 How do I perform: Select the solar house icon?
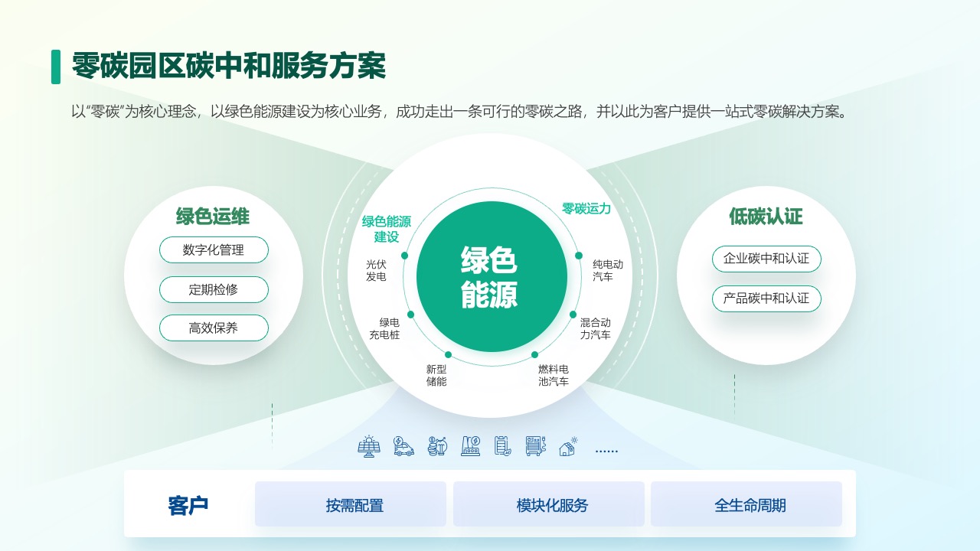click(569, 446)
